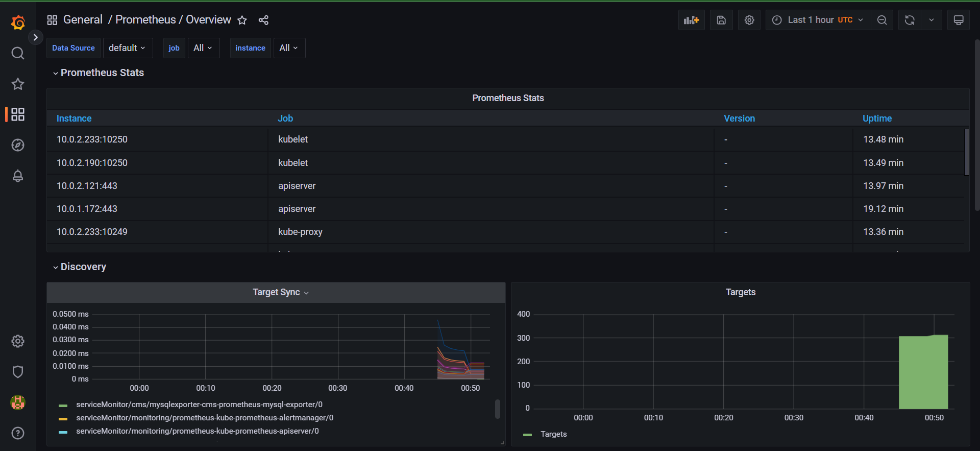980x451 pixels.
Task: Click green swatch of mysqlexporter series
Action: pos(63,406)
